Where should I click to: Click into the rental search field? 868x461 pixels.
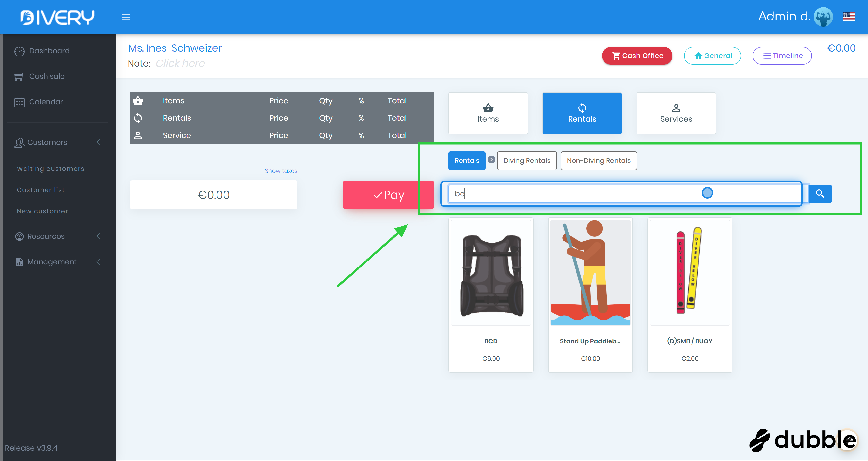coord(573,194)
